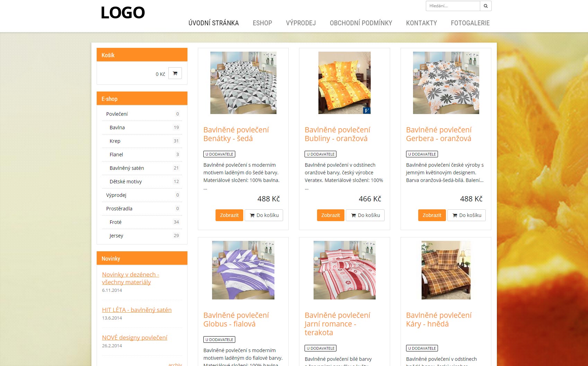This screenshot has height=366, width=588.
Task: Add Benátky šedá to cart
Action: pyautogui.click(x=264, y=215)
